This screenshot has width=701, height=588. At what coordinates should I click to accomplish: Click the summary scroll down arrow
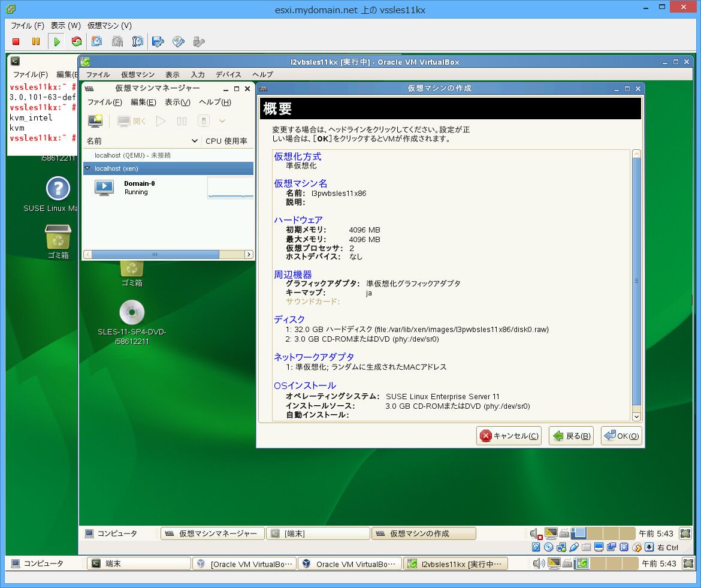coord(637,417)
